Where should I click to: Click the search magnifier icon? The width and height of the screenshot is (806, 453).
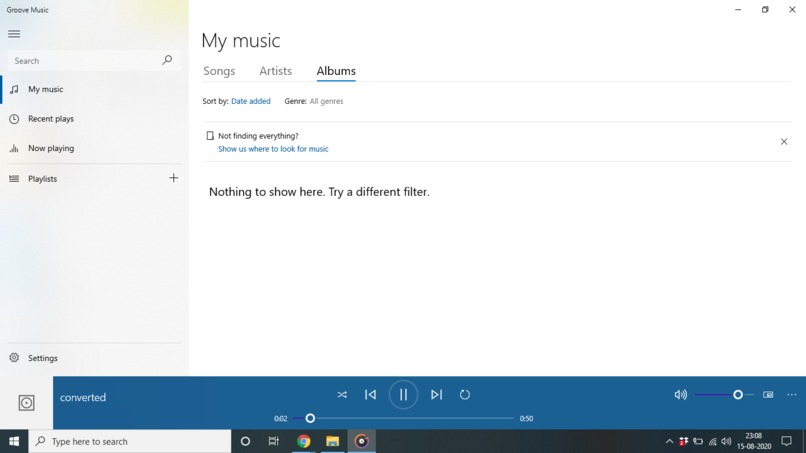167,60
